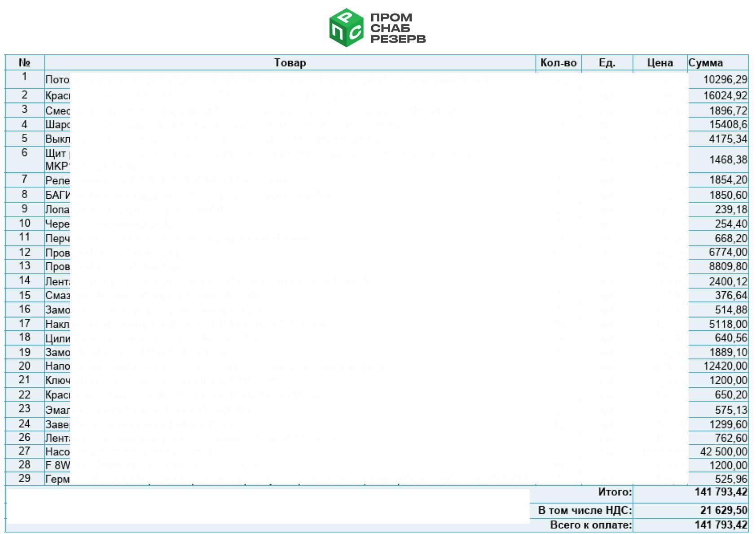Click product cell starting with БАГИ
This screenshot has height=534, width=756.
click(x=290, y=195)
